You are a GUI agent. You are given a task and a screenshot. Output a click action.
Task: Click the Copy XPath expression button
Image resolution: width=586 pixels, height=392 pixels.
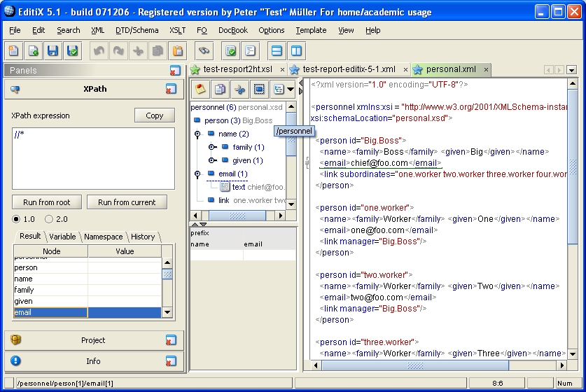click(x=154, y=115)
